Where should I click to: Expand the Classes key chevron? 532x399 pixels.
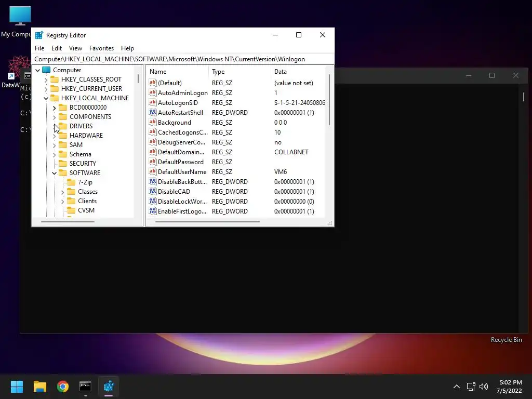(63, 192)
